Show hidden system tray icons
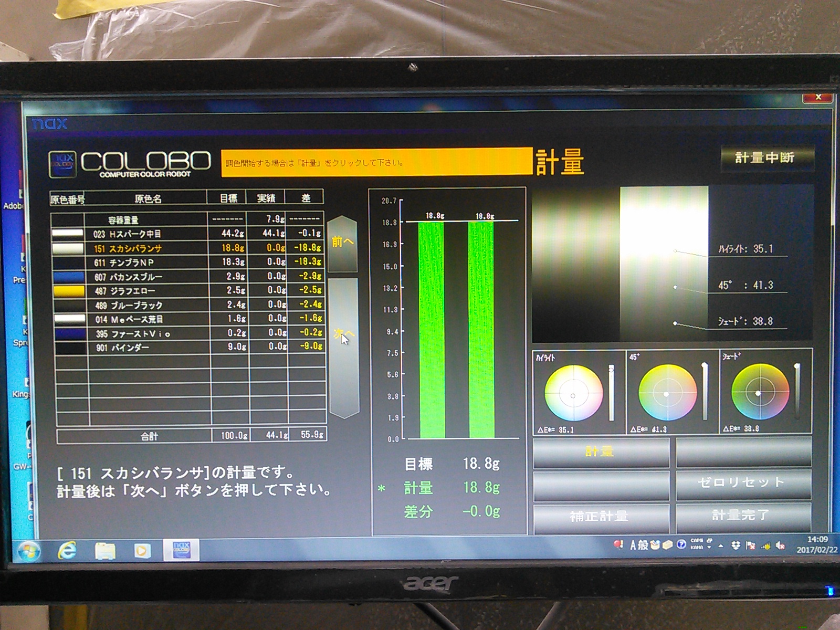840x630 pixels. [721, 546]
